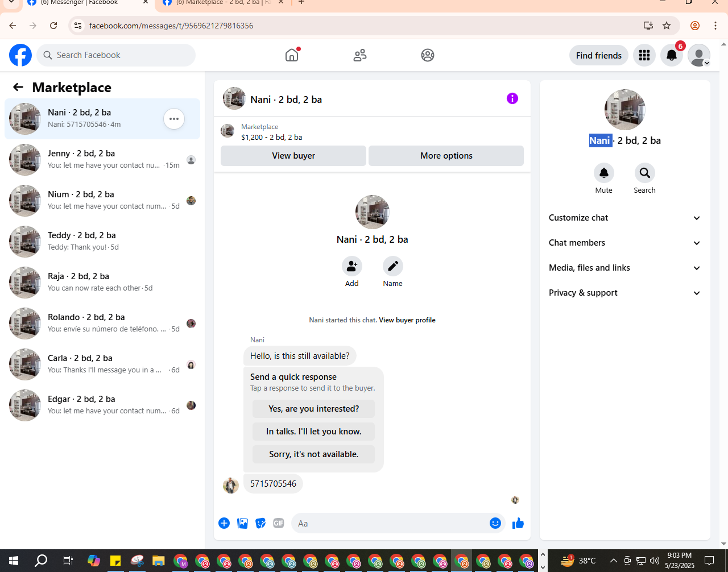Open Raja · 2 bd, 2 ba conversation
The width and height of the screenshot is (728, 572).
point(102,283)
